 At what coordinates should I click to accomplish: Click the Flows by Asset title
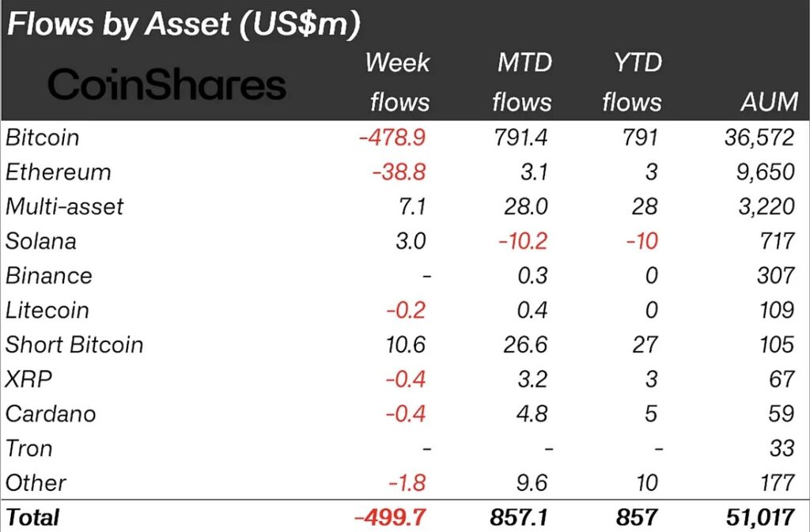tap(184, 25)
